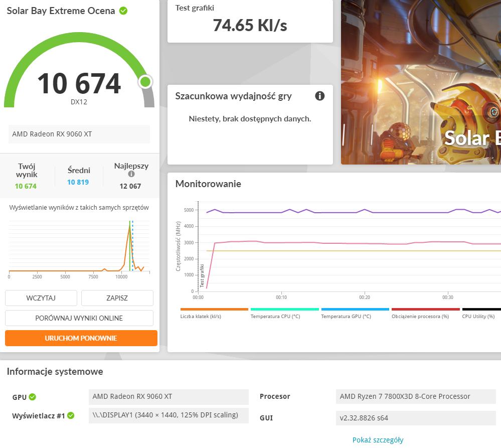Click the green validation check next to GPU
This screenshot has height=448, width=501.
coord(33,397)
